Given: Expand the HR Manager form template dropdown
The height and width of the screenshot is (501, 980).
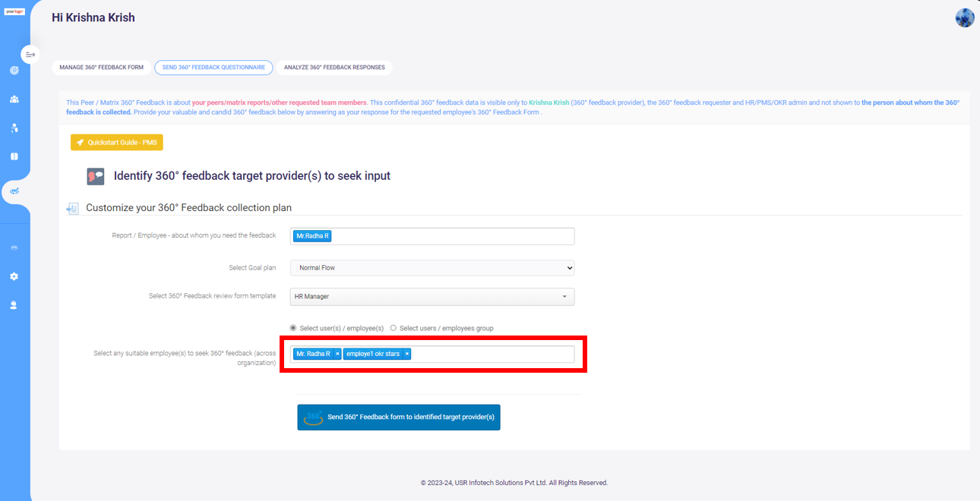Looking at the screenshot, I should 432,297.
